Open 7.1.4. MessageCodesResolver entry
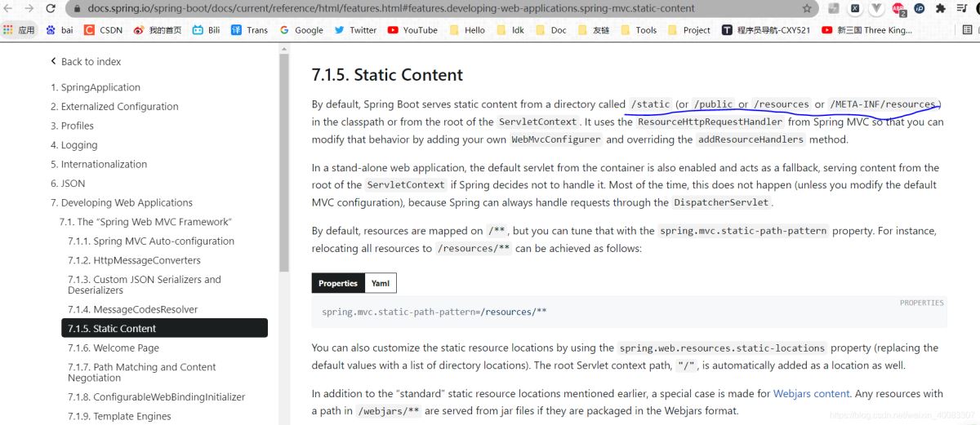The image size is (980, 425). 133,309
